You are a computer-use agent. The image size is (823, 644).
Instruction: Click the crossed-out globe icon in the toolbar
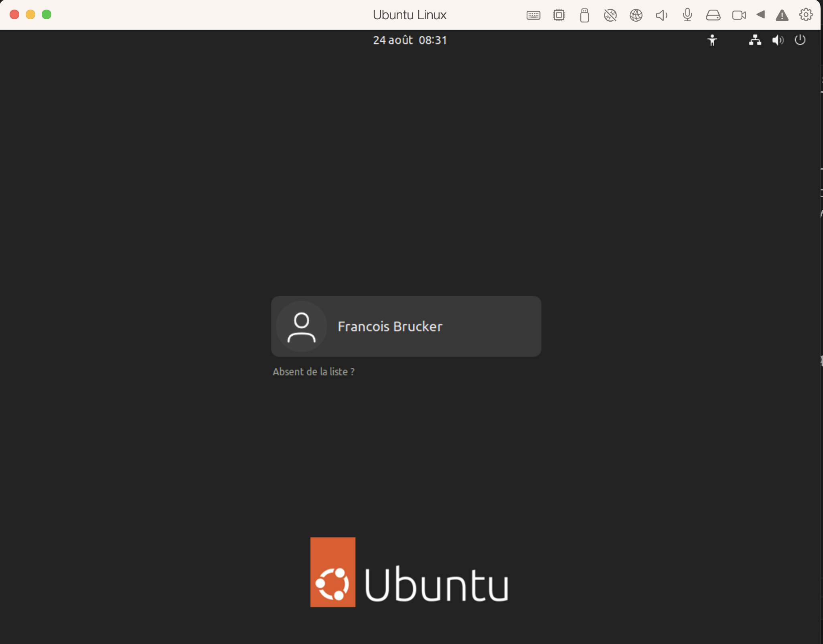[x=610, y=15]
